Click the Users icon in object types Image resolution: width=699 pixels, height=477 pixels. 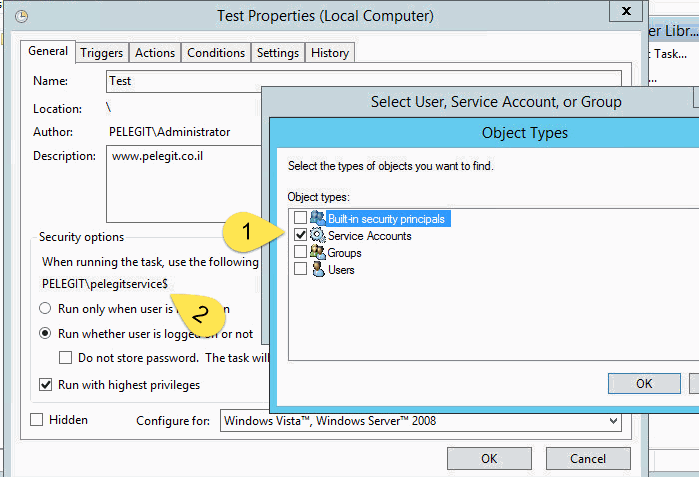tap(318, 269)
